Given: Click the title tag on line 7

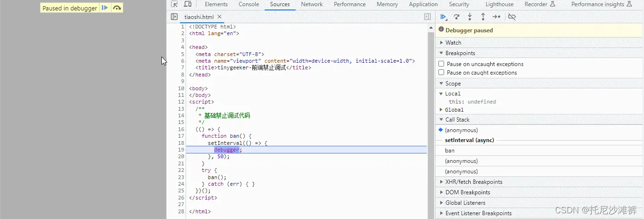Looking at the screenshot, I should pyautogui.click(x=253, y=68).
